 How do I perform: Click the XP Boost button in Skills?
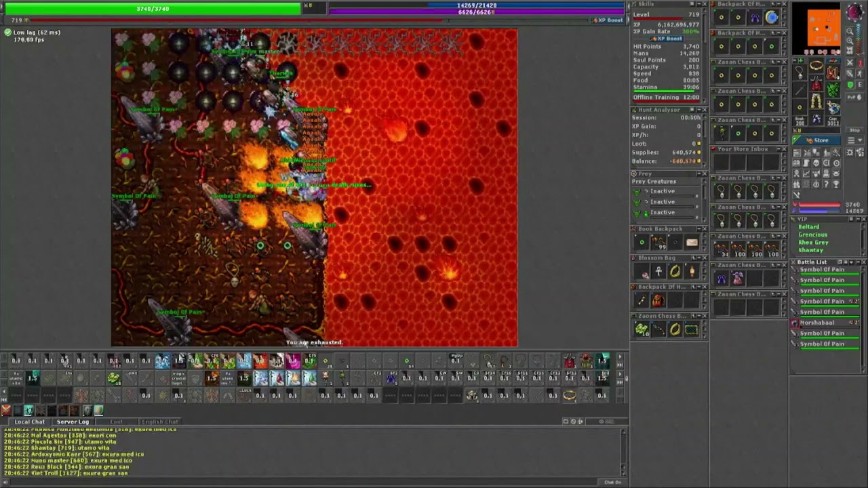point(667,39)
